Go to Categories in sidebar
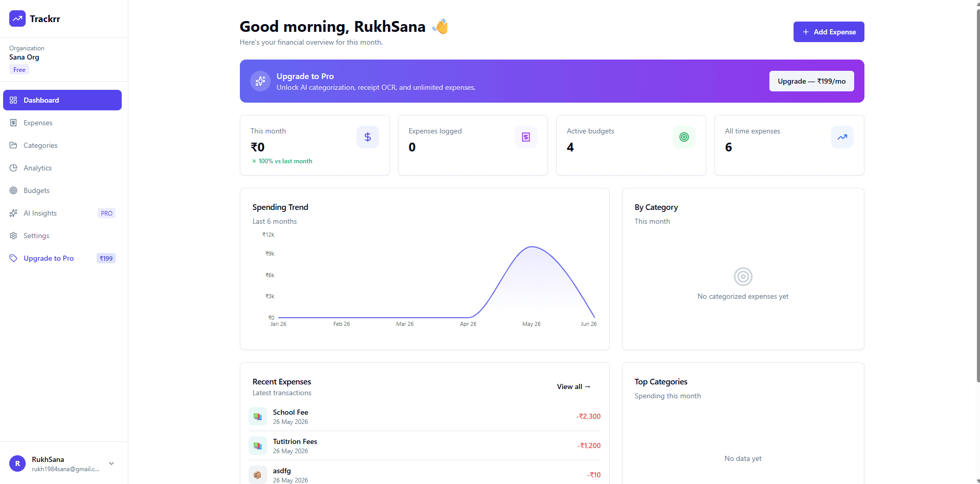The height and width of the screenshot is (484, 980). [x=62, y=145]
